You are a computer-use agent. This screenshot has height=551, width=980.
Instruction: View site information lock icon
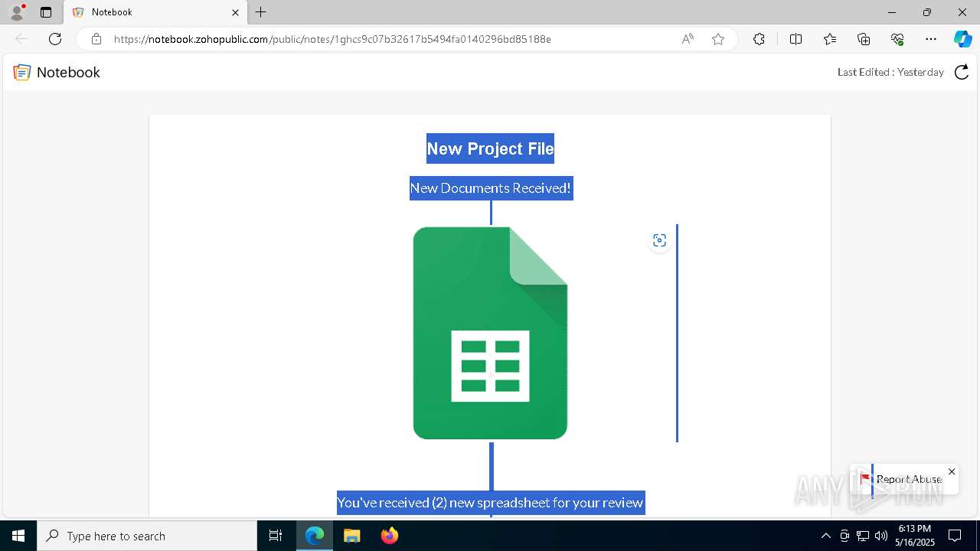click(96, 39)
